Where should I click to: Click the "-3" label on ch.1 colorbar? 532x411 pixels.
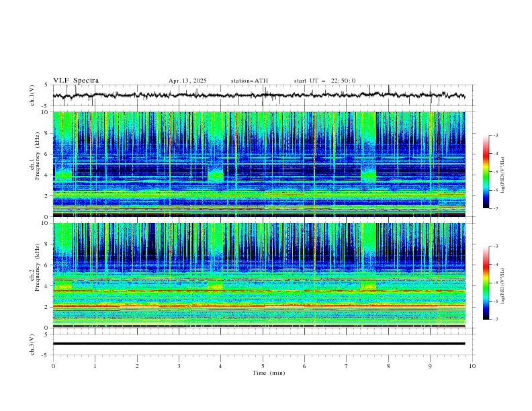(x=495, y=135)
